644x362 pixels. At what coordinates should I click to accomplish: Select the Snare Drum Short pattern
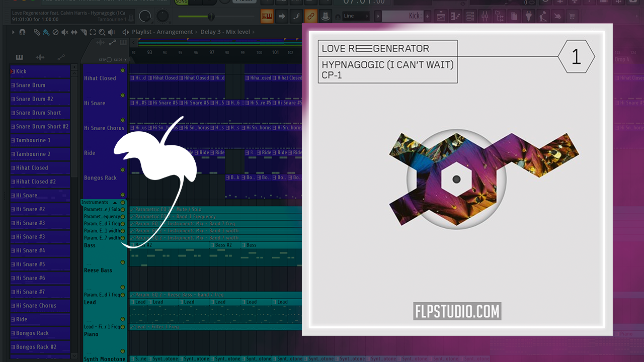click(39, 113)
